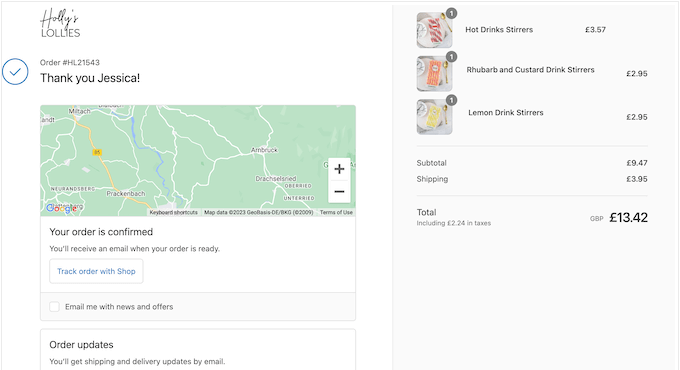Screen dimensions: 680x370
Task: Click the Drachselsried label on the map
Action: [276, 178]
